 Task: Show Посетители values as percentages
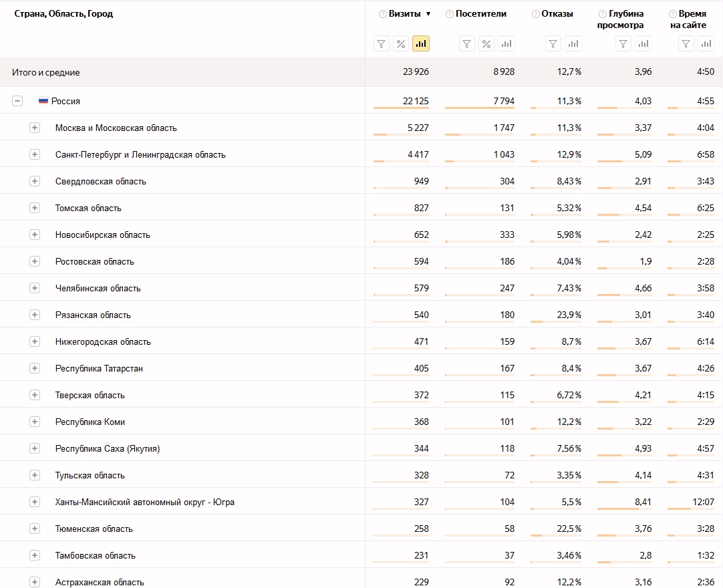(486, 44)
